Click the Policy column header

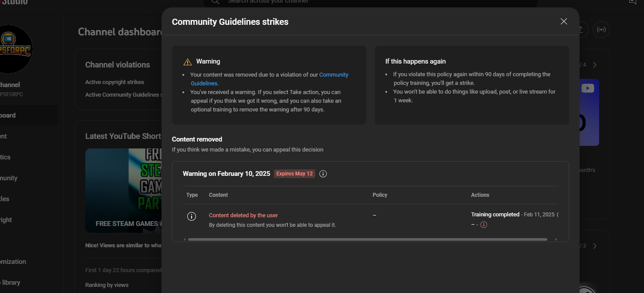click(380, 195)
